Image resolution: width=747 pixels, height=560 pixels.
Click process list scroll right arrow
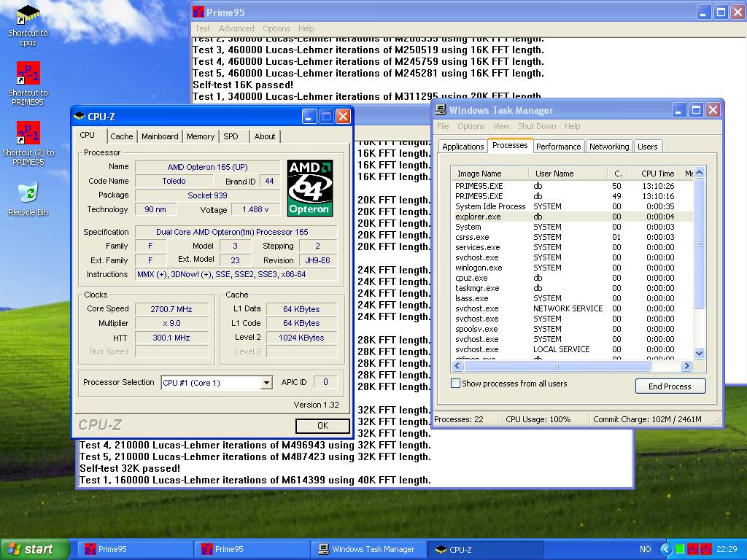(686, 366)
